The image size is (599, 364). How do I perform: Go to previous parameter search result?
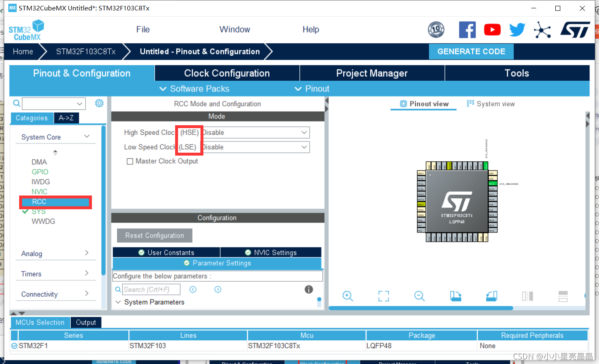point(193,289)
